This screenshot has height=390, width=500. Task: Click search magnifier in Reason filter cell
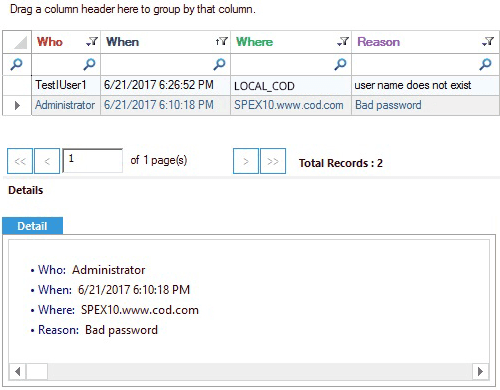click(485, 64)
